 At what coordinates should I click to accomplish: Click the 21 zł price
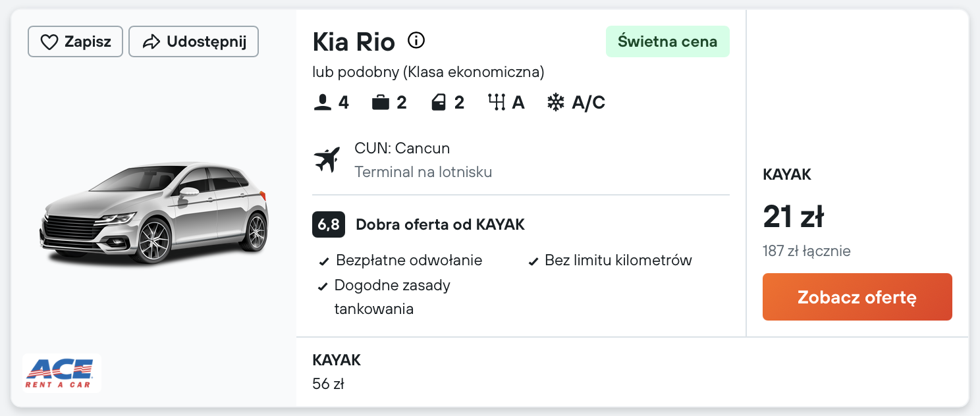point(794,217)
